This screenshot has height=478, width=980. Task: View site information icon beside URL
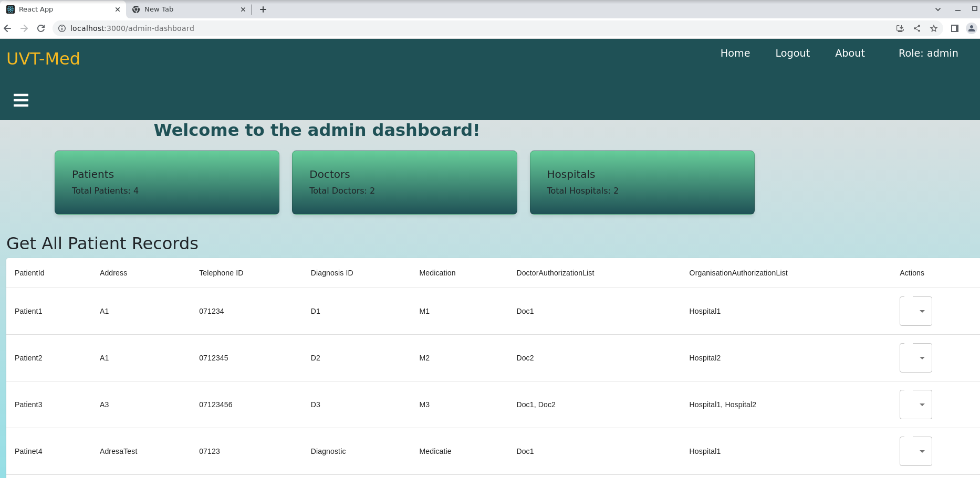pyautogui.click(x=62, y=28)
